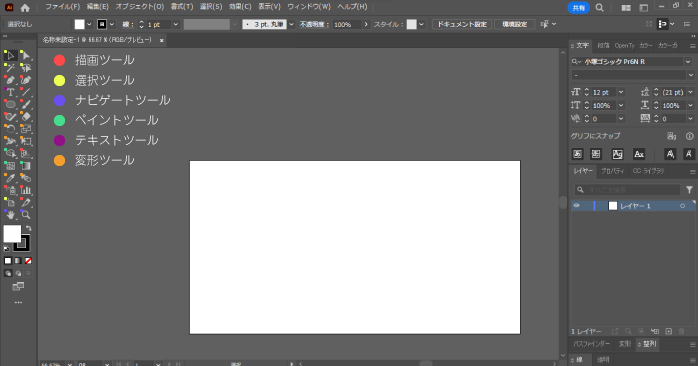Screen dimensions: 698x366
Task: Select the Type tool
Action: pos(10,92)
